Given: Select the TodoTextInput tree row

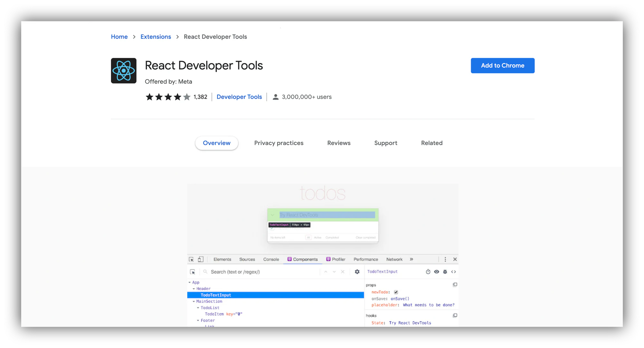Looking at the screenshot, I should click(x=276, y=295).
